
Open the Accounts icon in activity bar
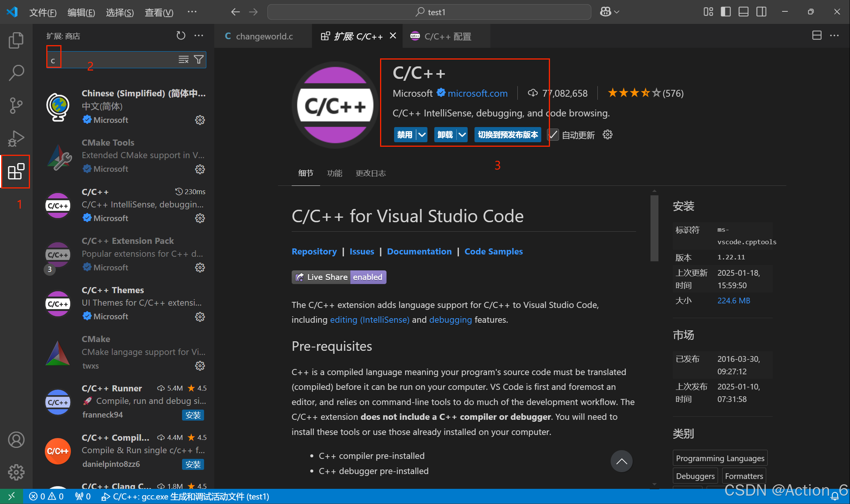[x=16, y=440]
